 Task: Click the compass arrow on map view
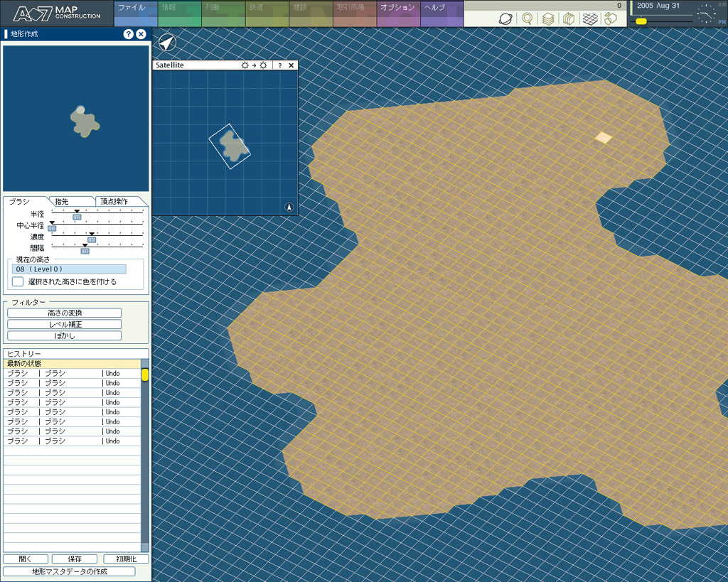click(166, 43)
